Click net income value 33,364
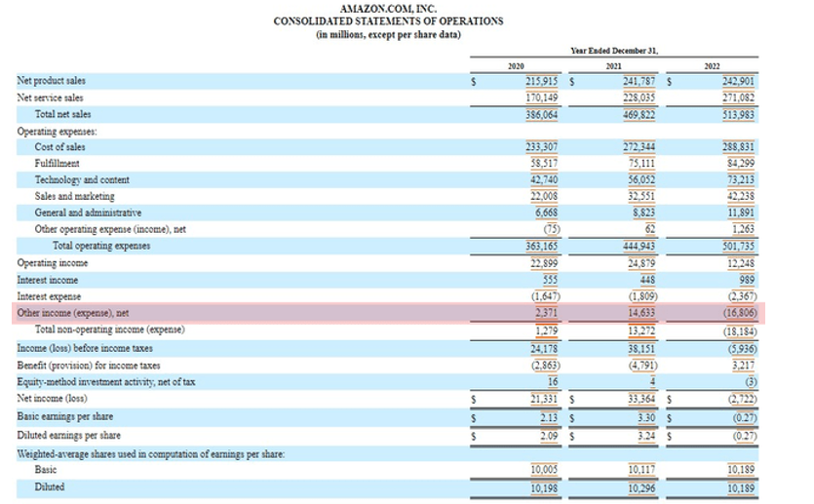814x504 pixels. click(x=641, y=399)
